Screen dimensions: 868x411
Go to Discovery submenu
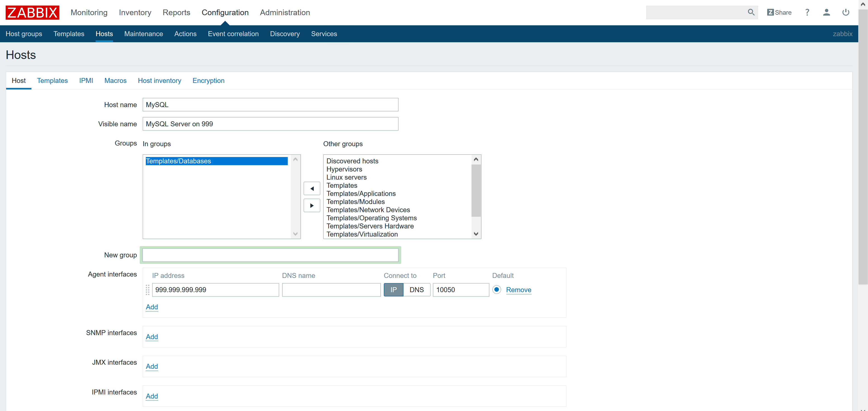[x=285, y=34]
